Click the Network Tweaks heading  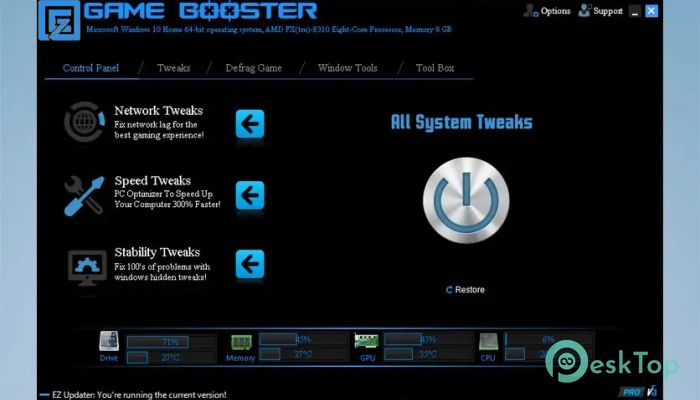(158, 110)
